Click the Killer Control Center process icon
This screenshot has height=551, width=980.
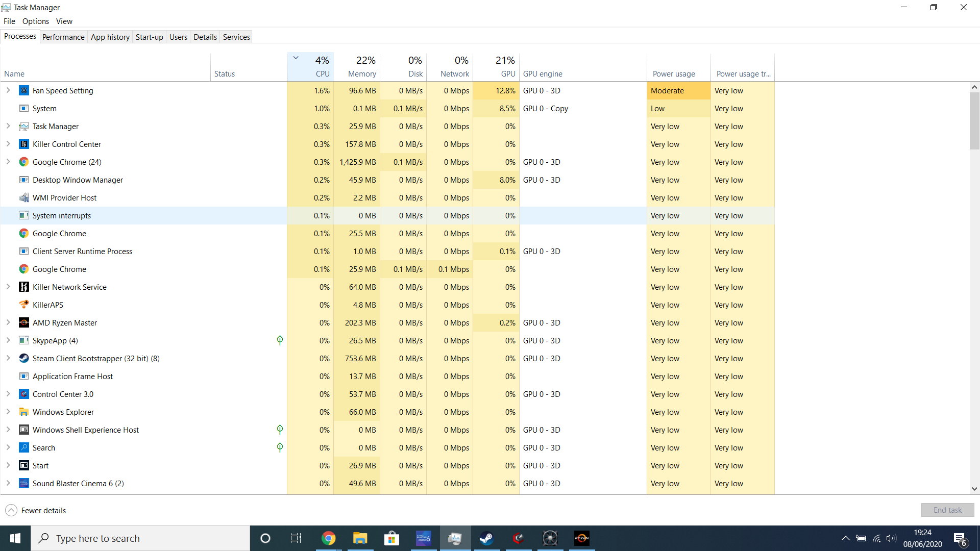point(24,144)
